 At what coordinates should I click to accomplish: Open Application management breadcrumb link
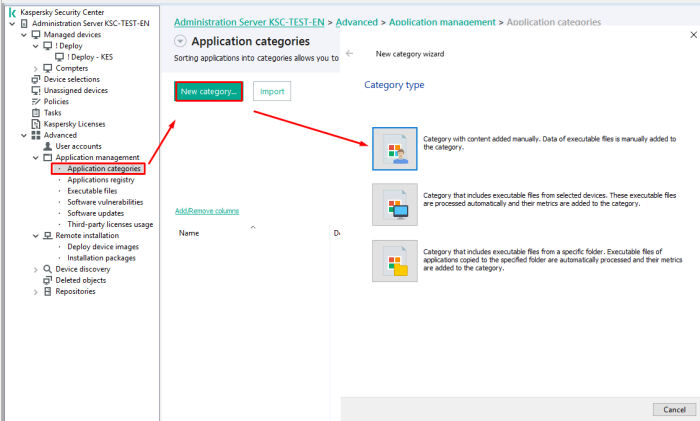(x=442, y=22)
